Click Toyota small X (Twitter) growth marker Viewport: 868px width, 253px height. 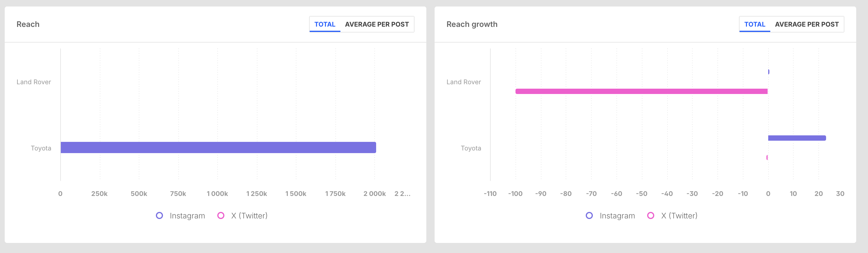tap(767, 158)
